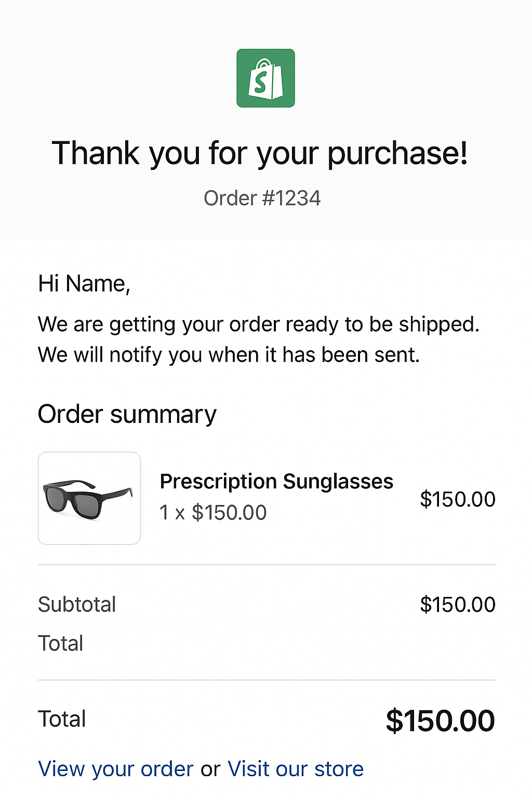Click the bold grand total $150.00
Image resolution: width=532 pixels, height=798 pixels.
[440, 721]
